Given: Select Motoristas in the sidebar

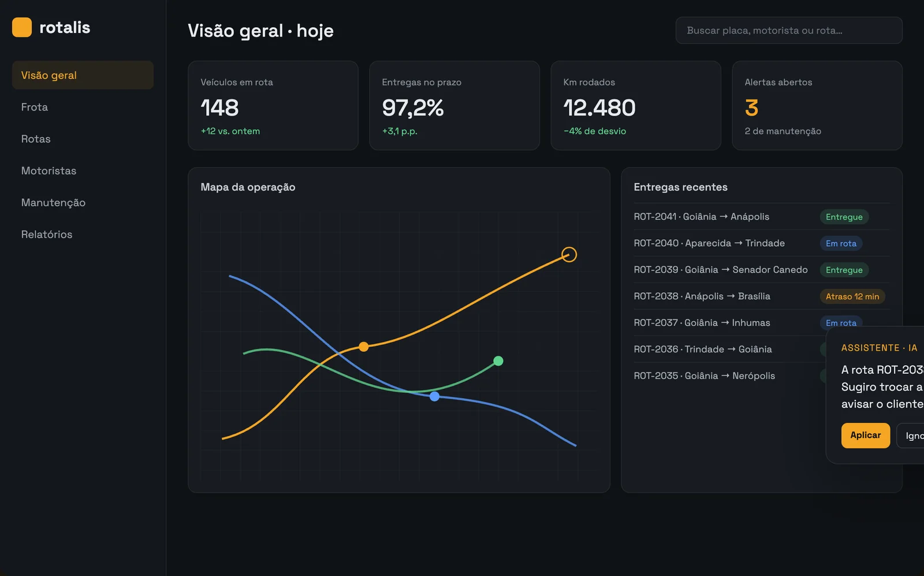Looking at the screenshot, I should pyautogui.click(x=83, y=170).
